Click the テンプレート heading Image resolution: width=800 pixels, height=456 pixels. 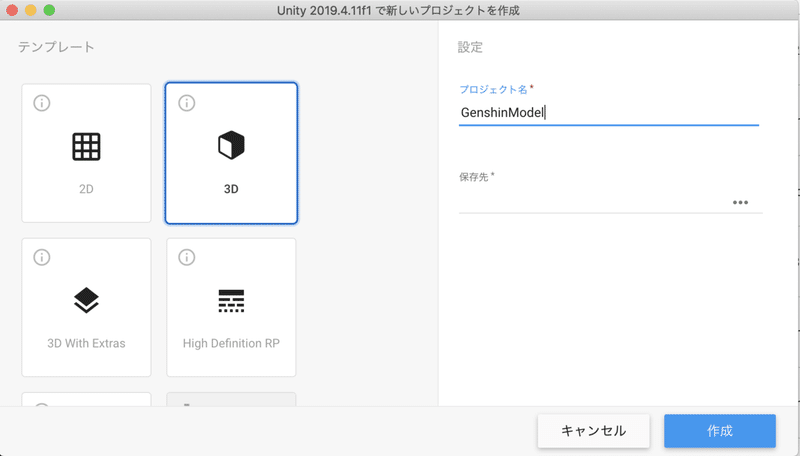[56, 47]
